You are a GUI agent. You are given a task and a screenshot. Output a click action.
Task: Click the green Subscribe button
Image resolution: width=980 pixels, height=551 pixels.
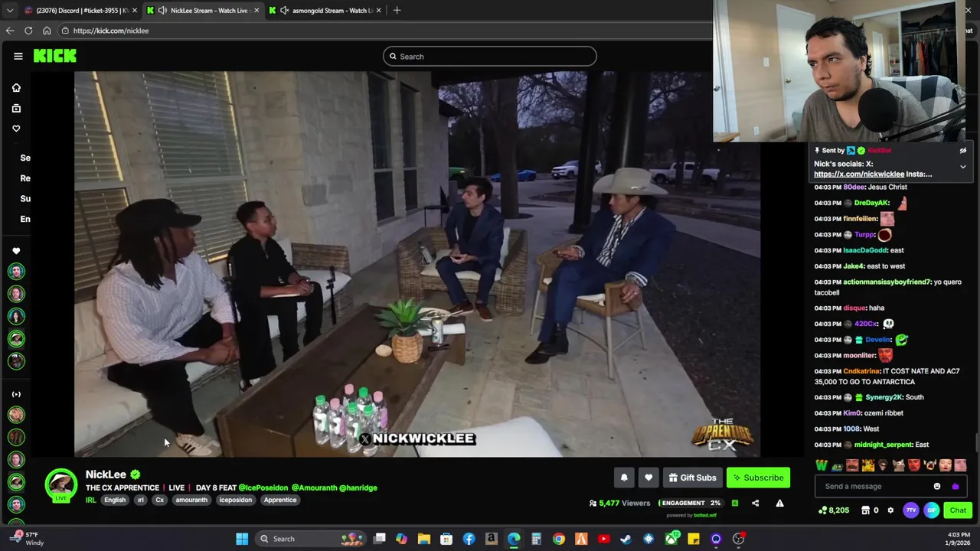758,478
